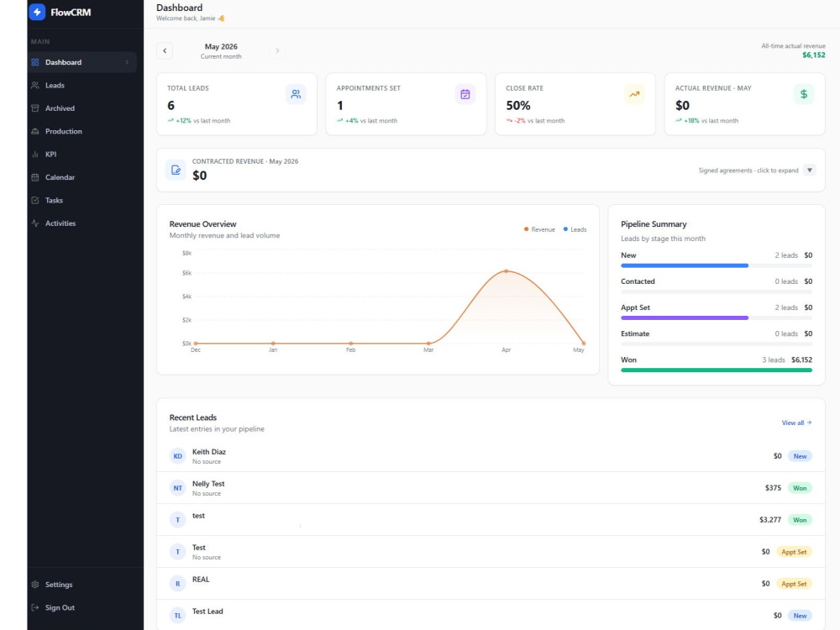
Task: Select the REAL lead name
Action: [x=201, y=579]
